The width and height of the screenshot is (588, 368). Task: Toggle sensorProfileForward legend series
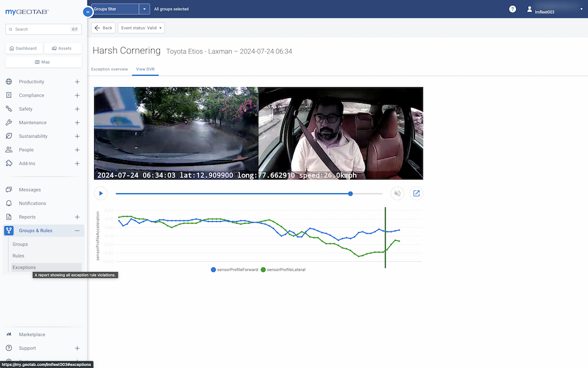pyautogui.click(x=235, y=270)
